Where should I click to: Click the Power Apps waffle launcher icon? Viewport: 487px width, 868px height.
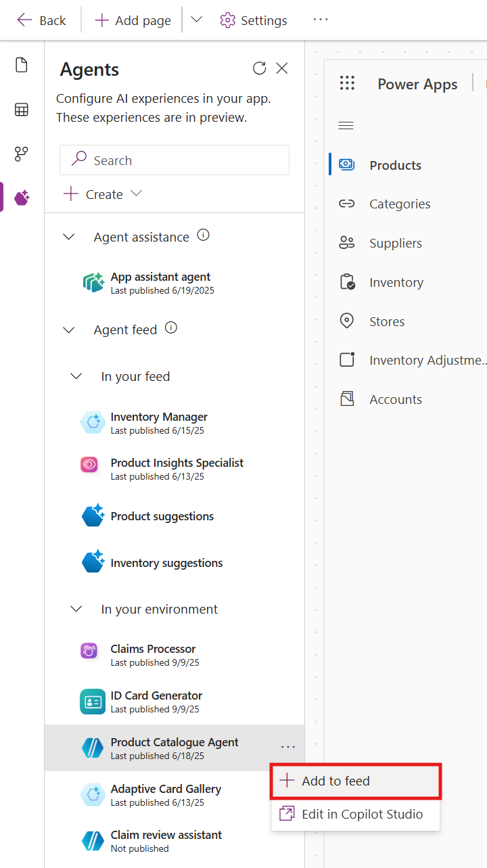pos(347,83)
